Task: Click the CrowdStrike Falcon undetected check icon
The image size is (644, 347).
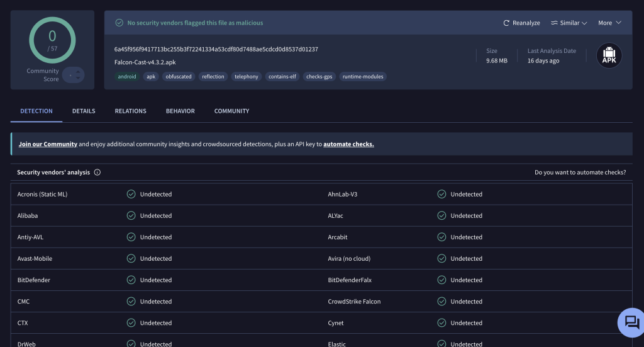Action: 441,302
